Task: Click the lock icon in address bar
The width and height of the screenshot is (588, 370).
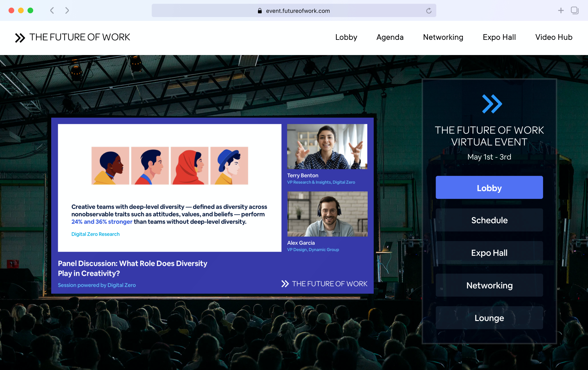Action: coord(260,11)
